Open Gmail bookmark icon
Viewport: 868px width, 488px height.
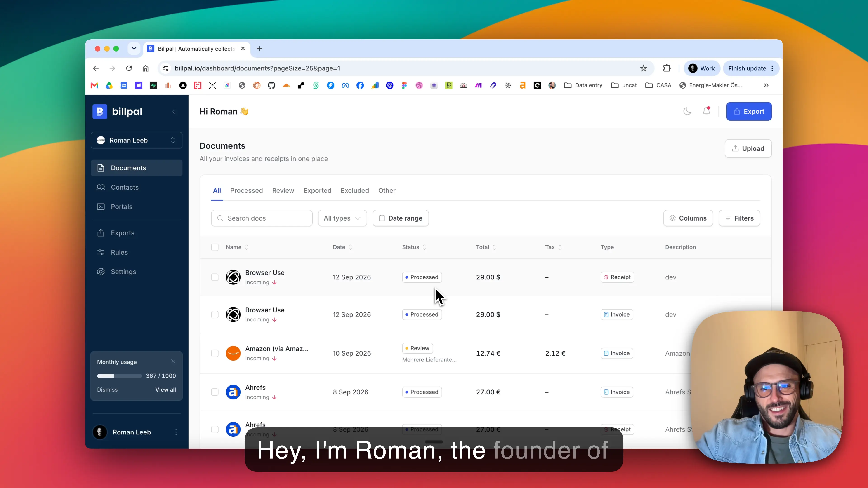pyautogui.click(x=94, y=86)
